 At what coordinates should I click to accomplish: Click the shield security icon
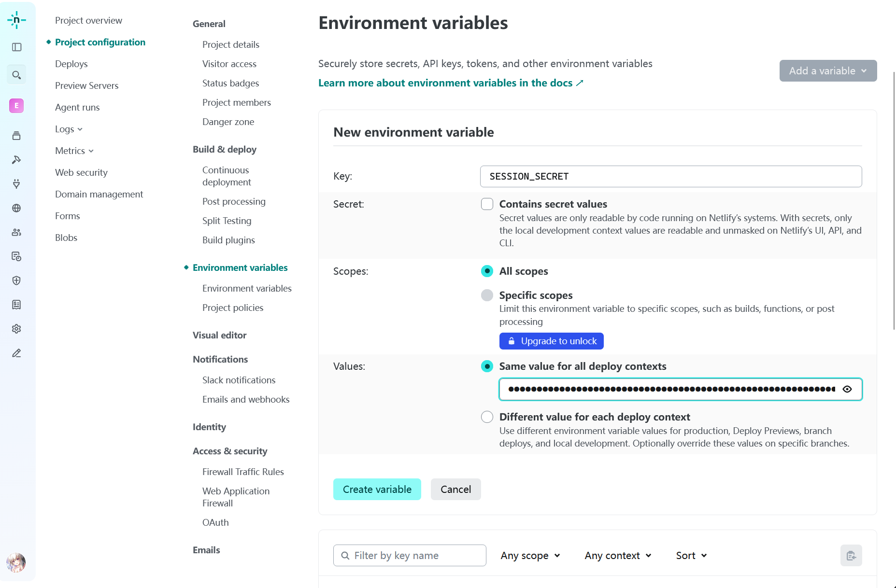[x=16, y=280]
